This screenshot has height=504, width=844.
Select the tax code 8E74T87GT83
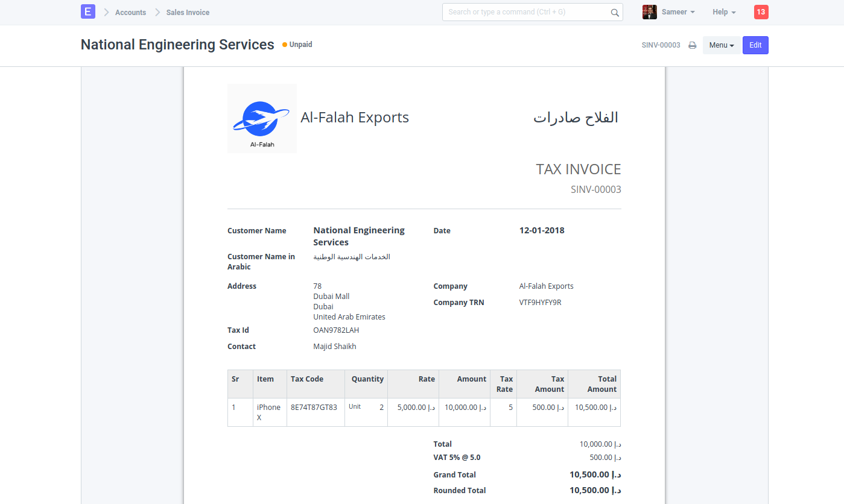pos(314,408)
